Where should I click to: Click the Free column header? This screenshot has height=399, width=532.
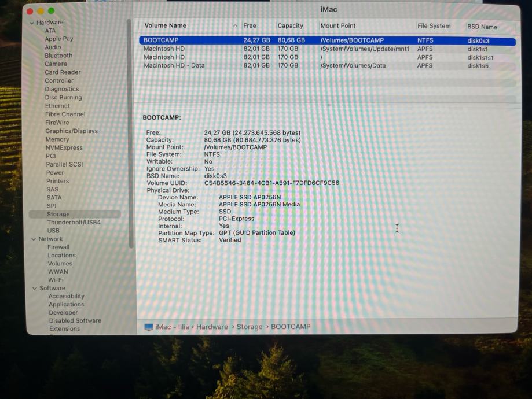tap(250, 25)
